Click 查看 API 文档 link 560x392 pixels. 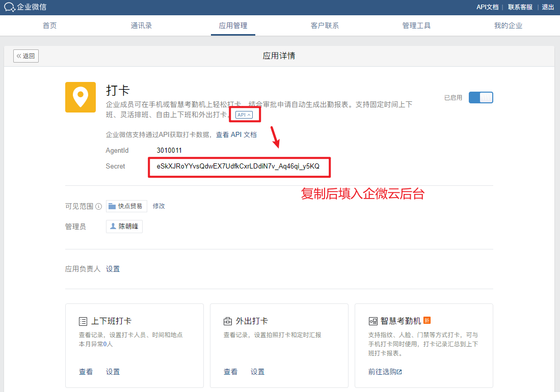coord(236,135)
